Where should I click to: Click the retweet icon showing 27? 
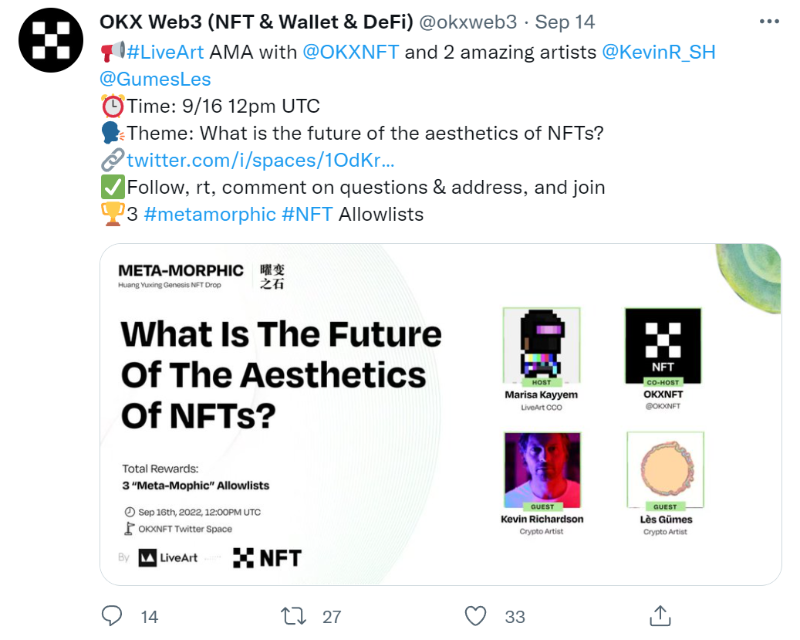pos(292,617)
